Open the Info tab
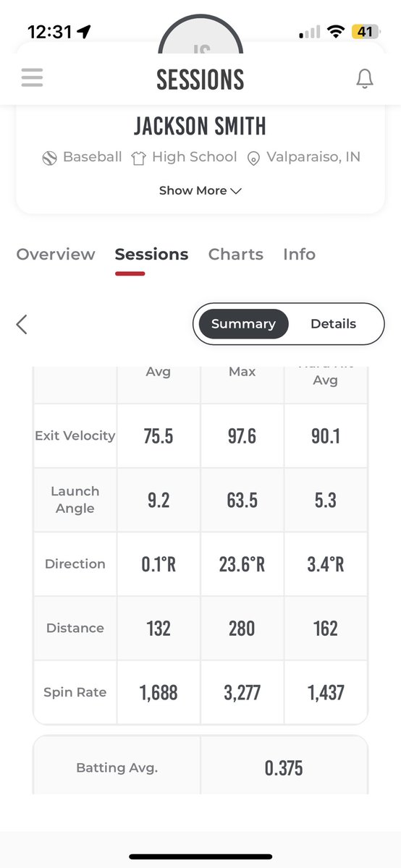401x868 pixels. click(299, 255)
